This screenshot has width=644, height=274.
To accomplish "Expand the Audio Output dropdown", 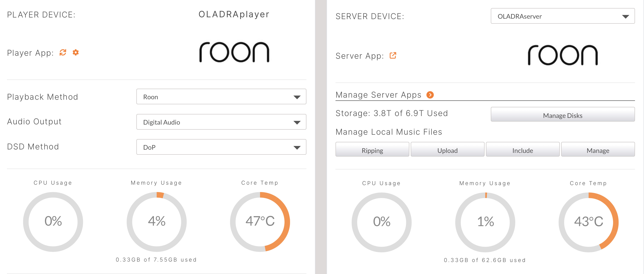I will [221, 122].
